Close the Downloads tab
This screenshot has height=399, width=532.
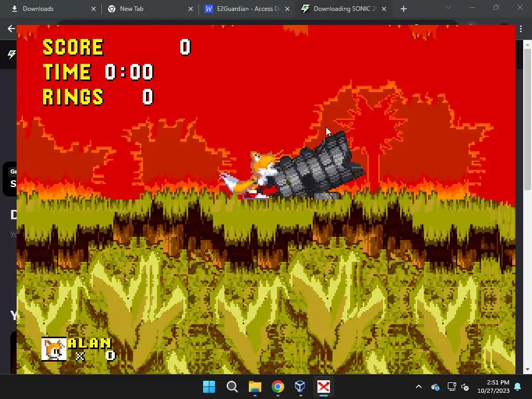[x=94, y=9]
